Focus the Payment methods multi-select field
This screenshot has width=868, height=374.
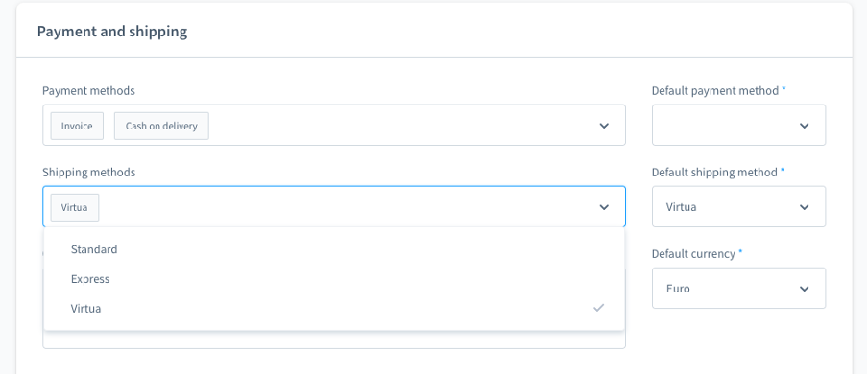pos(334,125)
